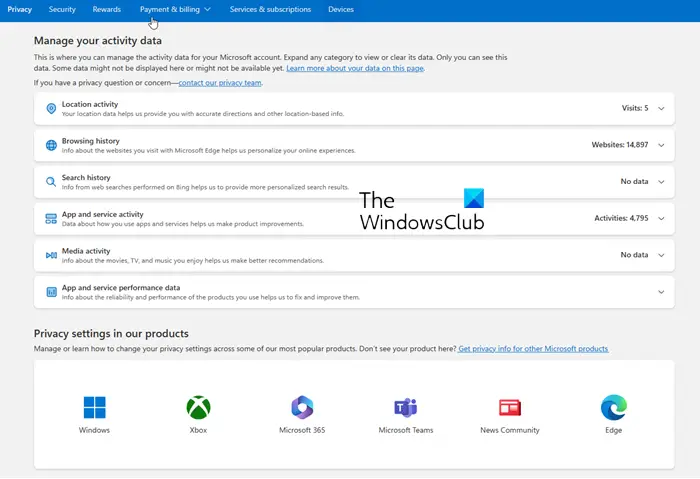Click the App and service performance data icon
Viewport: 700px width, 479px height.
(51, 292)
